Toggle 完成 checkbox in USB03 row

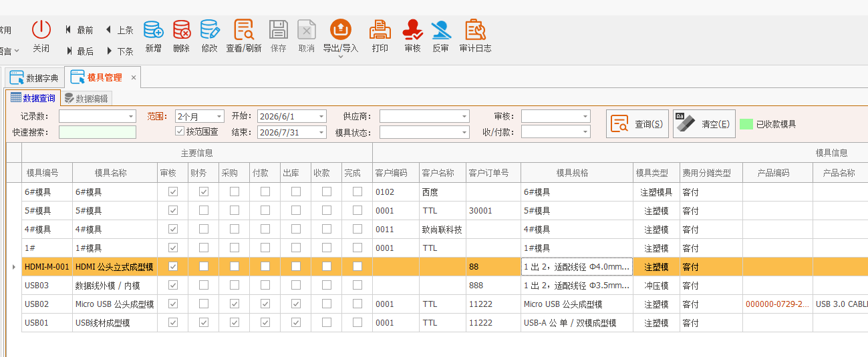[357, 285]
